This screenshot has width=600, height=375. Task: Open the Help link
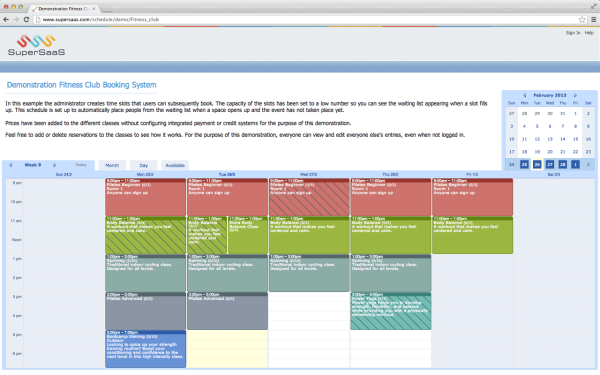(589, 33)
